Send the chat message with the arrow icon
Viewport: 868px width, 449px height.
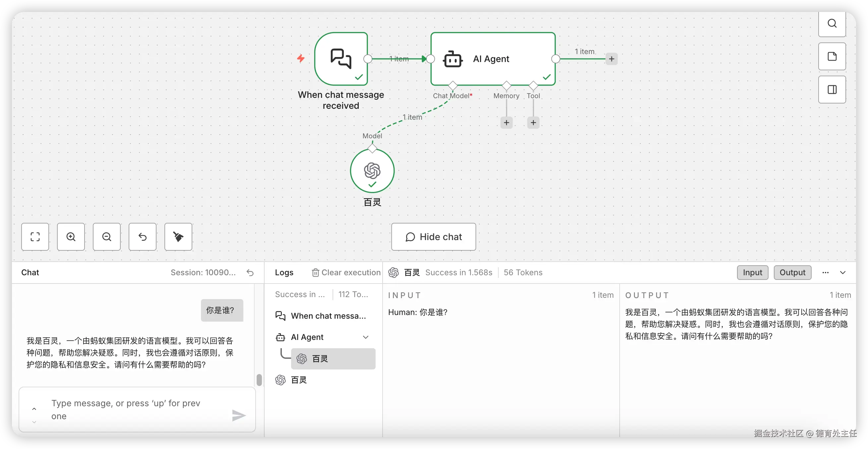pyautogui.click(x=239, y=415)
